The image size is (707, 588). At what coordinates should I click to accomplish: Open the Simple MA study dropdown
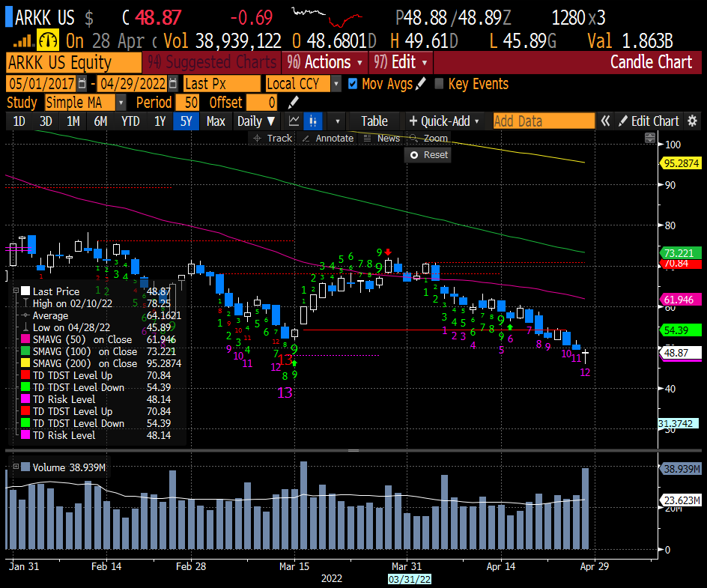[121, 103]
